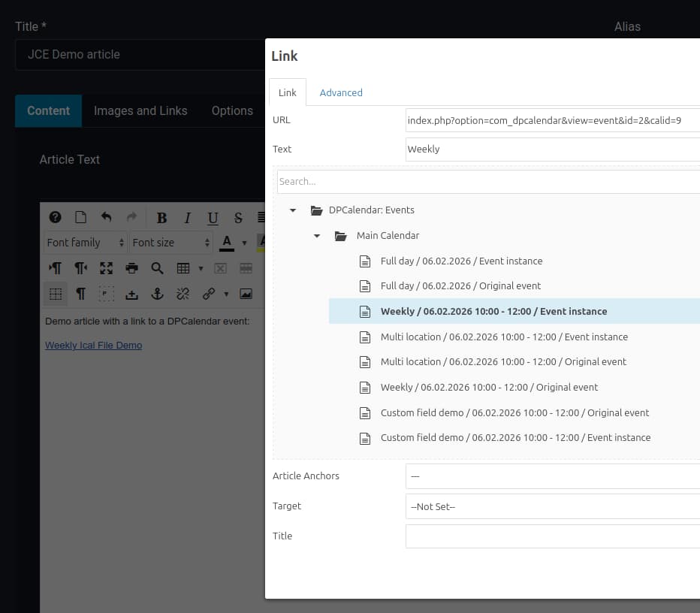Toggle the visual aid grid button
Image resolution: width=700 pixels, height=613 pixels.
[56, 294]
